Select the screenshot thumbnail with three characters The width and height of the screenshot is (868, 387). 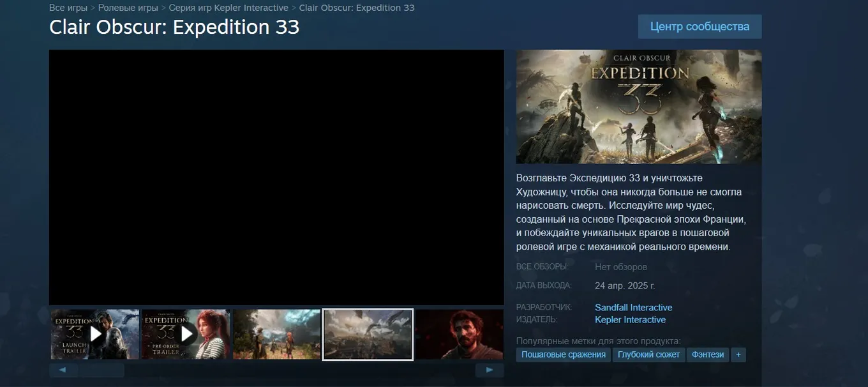point(277,334)
